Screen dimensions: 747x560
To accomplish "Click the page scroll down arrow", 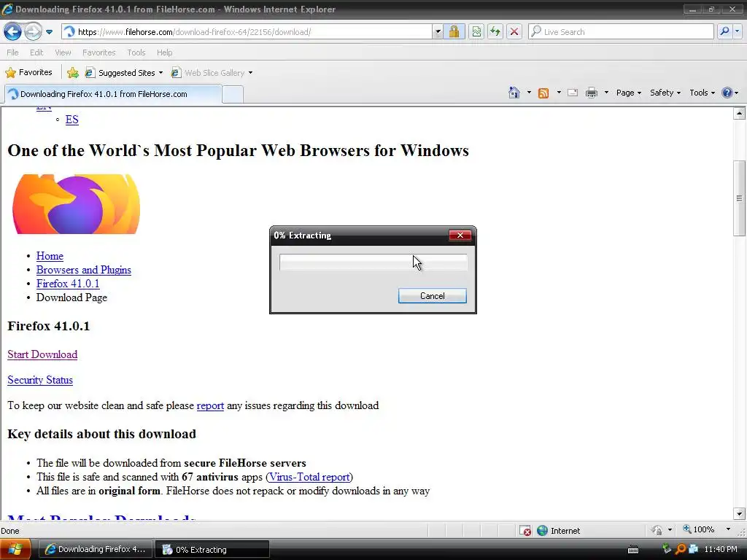I will click(739, 513).
